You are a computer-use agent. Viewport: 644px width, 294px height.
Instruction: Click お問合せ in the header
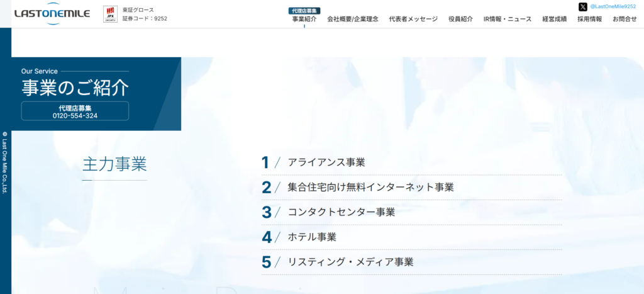(625, 19)
